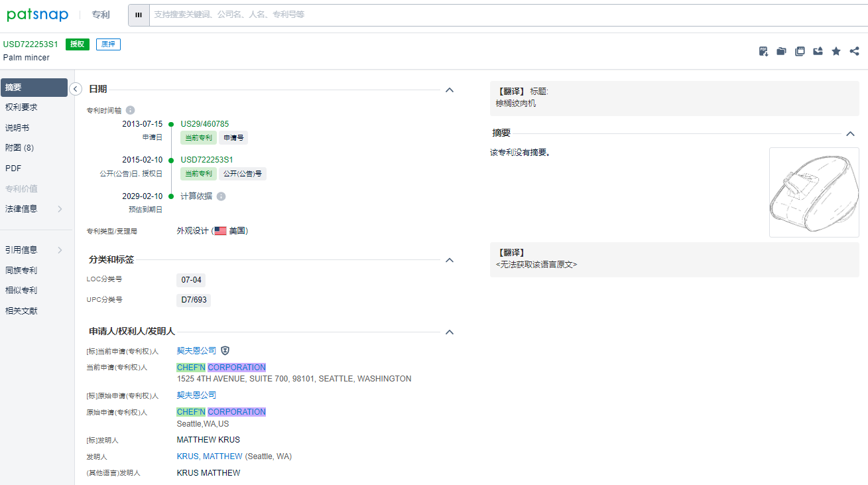
Task: Open the 权利要求 sidebar tab
Action: pos(21,107)
